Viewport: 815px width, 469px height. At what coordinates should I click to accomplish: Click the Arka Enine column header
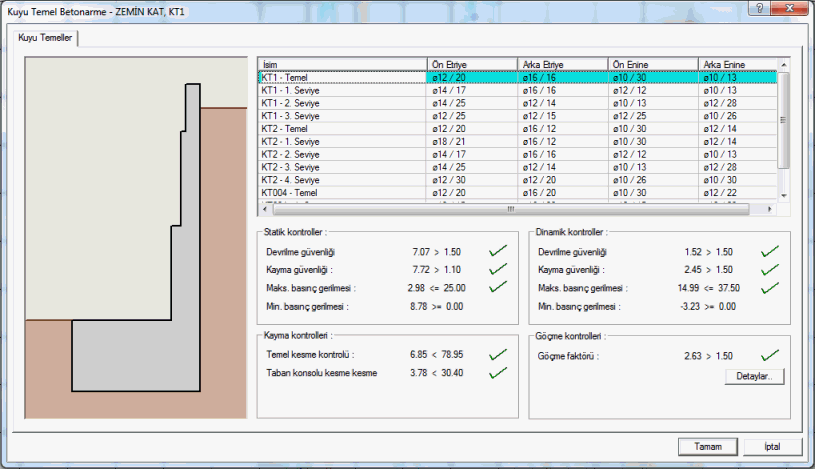[x=738, y=64]
